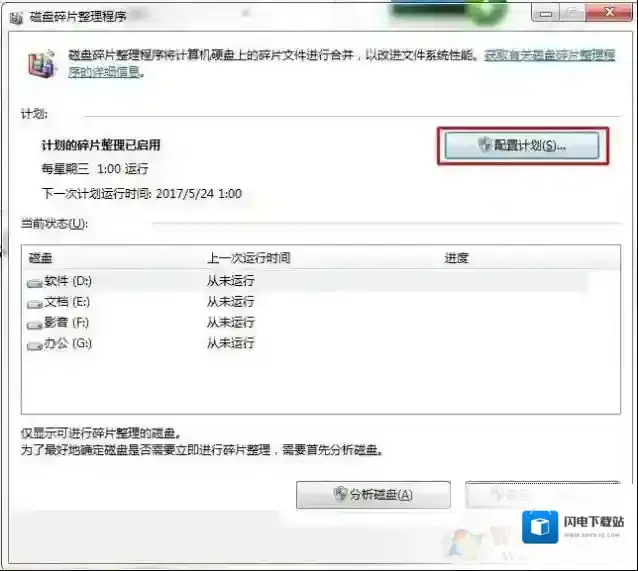Click 从未运行 status for 办公 (G:)
The image size is (638, 571).
230,344
